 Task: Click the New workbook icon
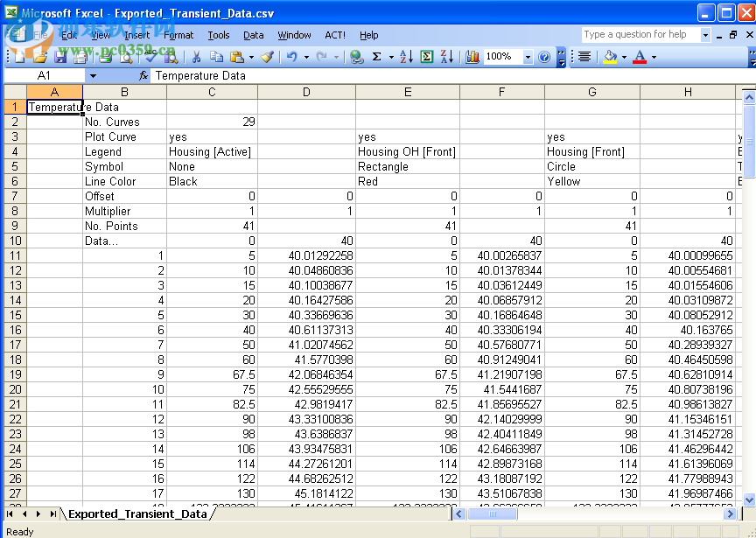20,57
